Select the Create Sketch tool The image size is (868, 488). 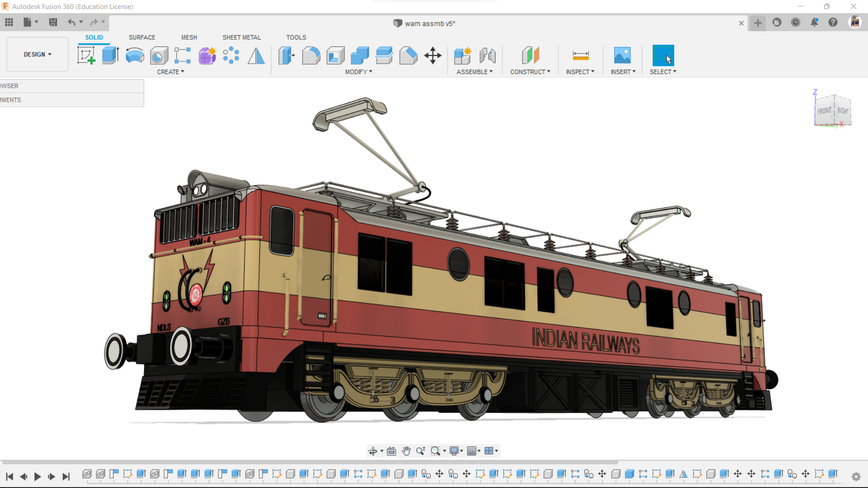click(86, 56)
